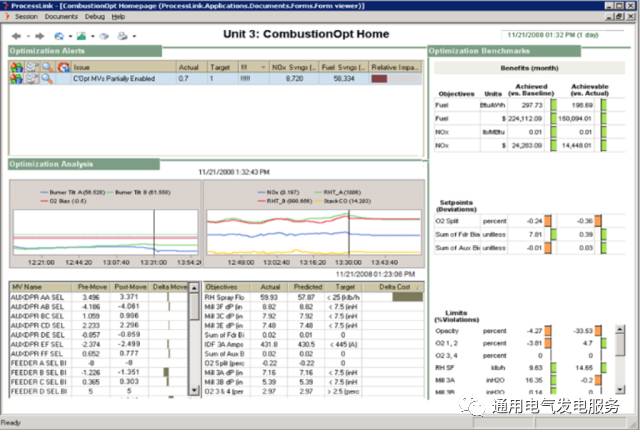
Task: Open dropdown arrow next to printer icon
Action: coord(134,36)
